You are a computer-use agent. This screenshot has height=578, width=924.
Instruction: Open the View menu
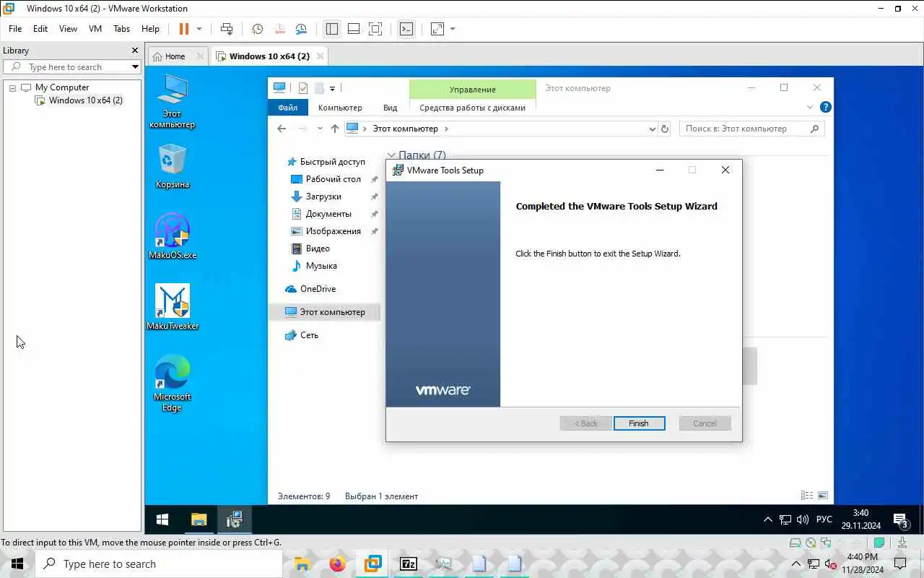tap(68, 29)
